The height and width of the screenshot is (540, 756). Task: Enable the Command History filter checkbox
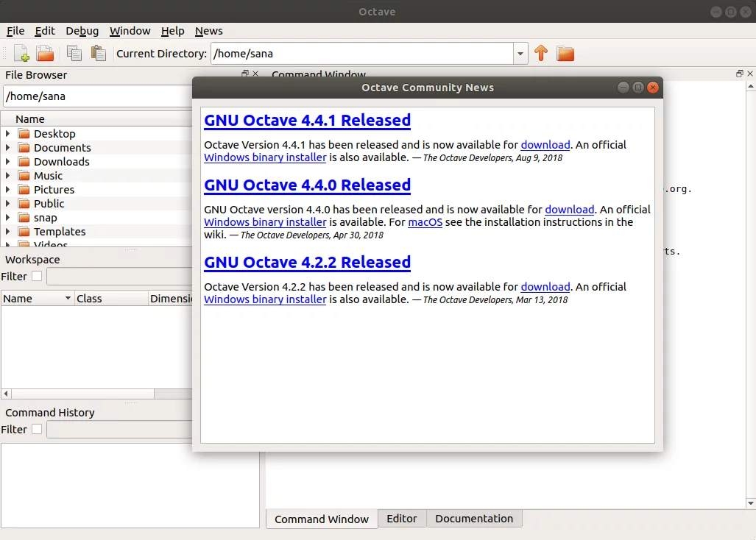[x=37, y=429]
